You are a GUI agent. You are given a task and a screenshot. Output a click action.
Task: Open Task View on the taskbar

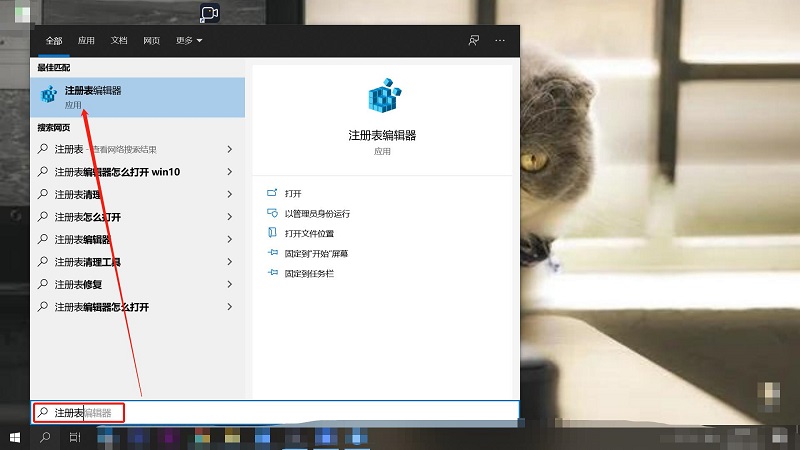[75, 438]
